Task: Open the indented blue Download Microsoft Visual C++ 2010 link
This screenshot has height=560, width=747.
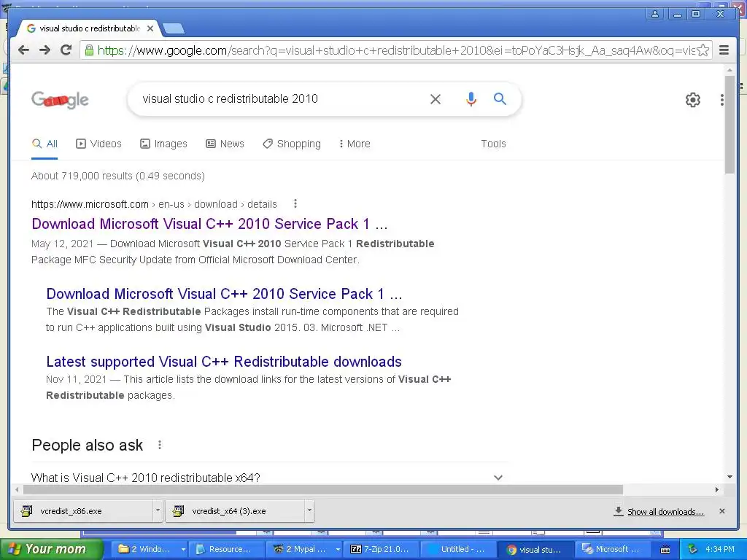Action: (x=225, y=294)
